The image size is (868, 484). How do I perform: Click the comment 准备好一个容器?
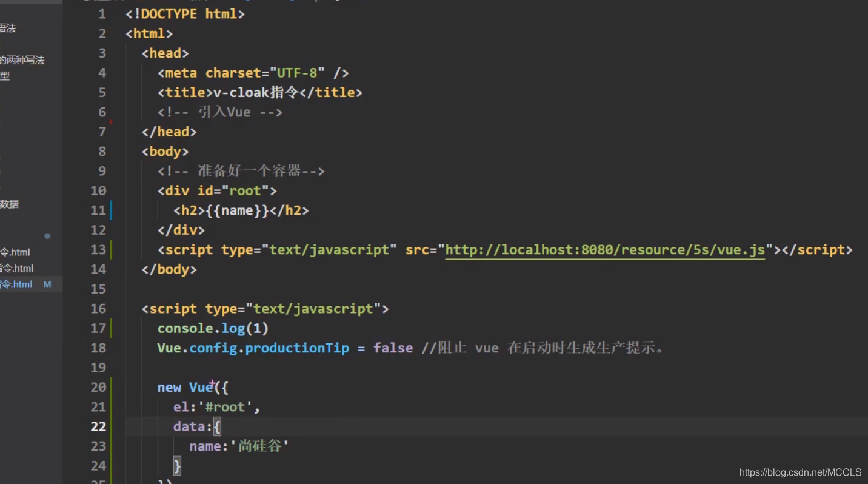coord(241,171)
